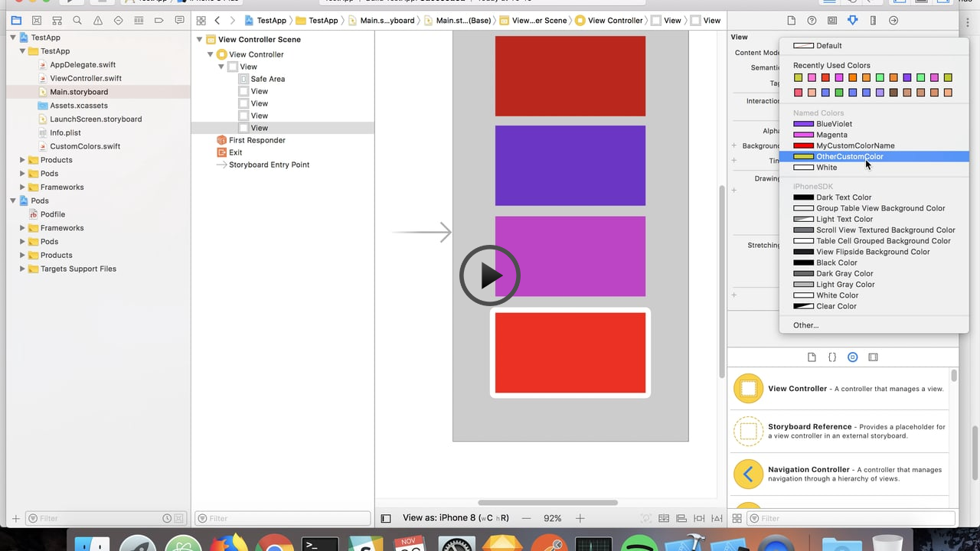The width and height of the screenshot is (980, 551).
Task: Click View as: iPhone 8 button
Action: point(456,518)
